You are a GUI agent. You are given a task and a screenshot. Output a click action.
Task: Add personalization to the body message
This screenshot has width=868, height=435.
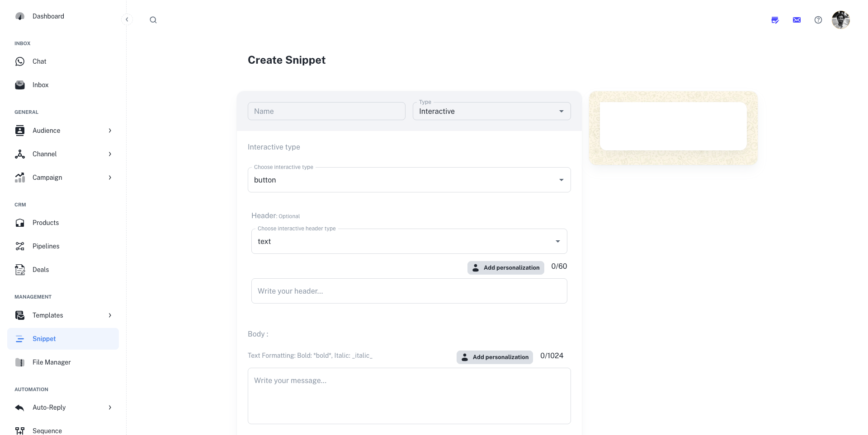[x=495, y=357]
